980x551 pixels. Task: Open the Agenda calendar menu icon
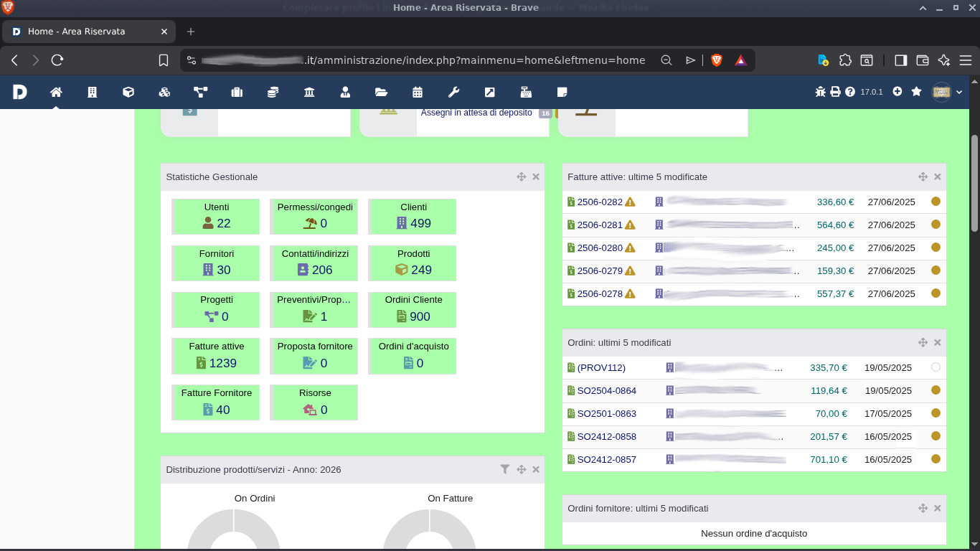tap(418, 92)
